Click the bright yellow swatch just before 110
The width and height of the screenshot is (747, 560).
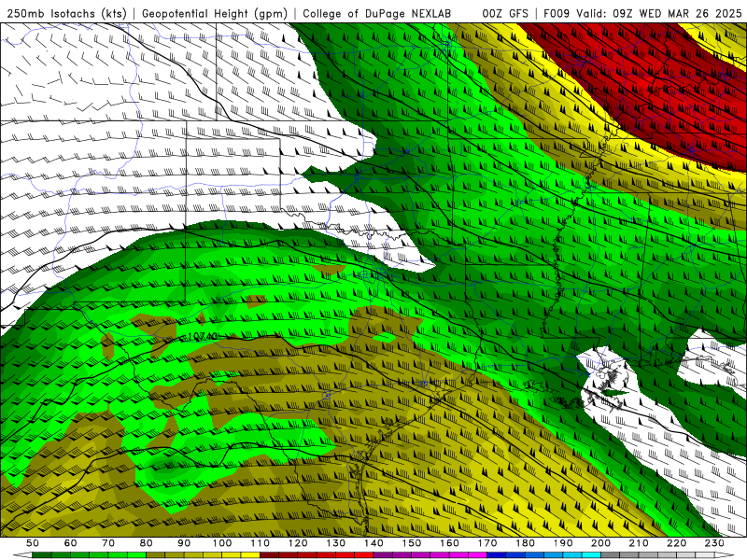[x=250, y=554]
